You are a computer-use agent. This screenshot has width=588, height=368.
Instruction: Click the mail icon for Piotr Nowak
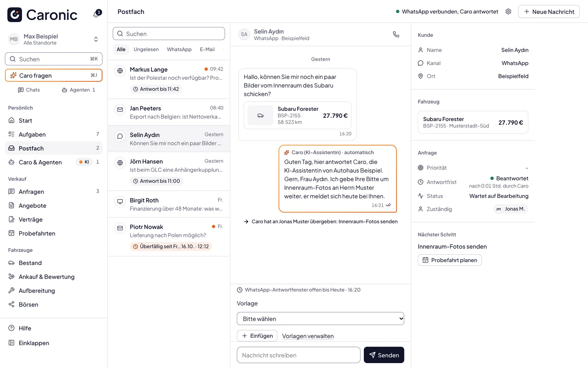pos(120,228)
